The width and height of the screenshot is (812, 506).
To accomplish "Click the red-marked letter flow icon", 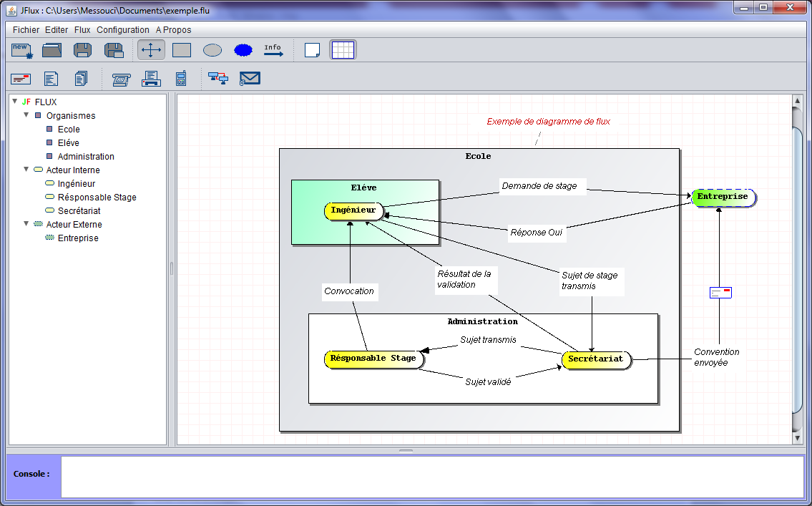I will (21, 79).
